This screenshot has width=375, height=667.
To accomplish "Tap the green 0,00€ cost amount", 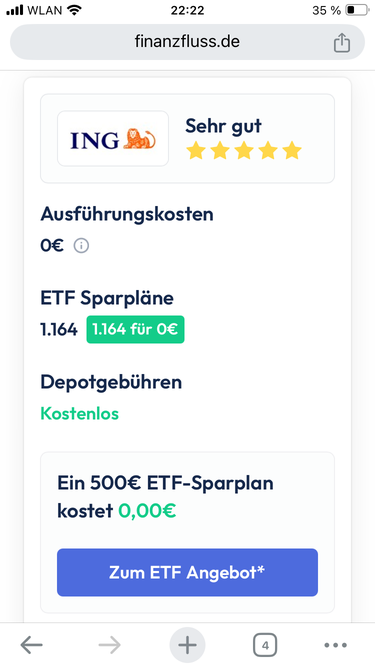I will coord(147,510).
